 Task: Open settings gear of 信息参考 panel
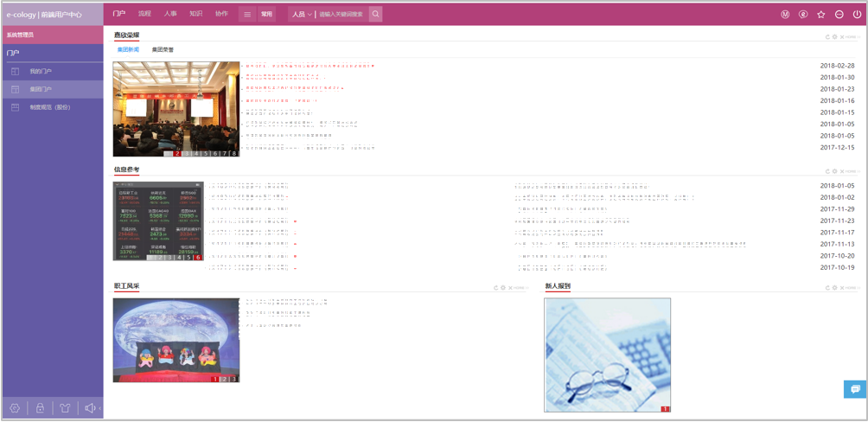(x=835, y=172)
